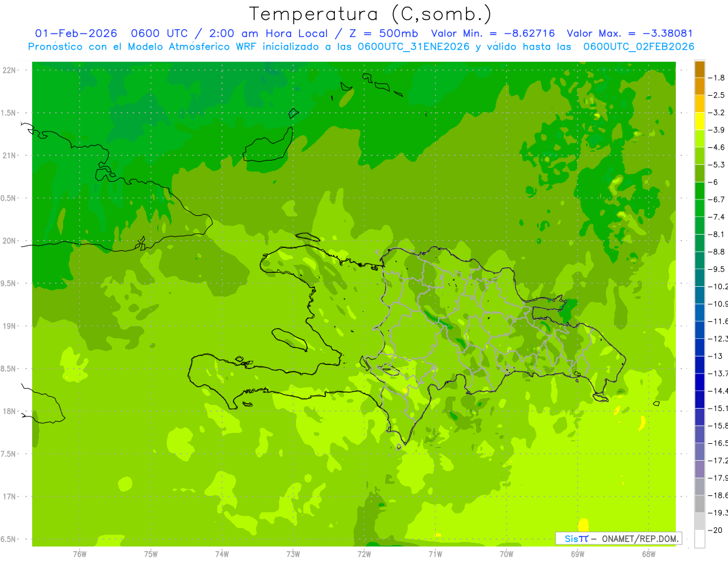Image resolution: width=728 pixels, height=562 pixels.
Task: Click the yellow swatch between -3.2 and -3.9
Action: 699,121
